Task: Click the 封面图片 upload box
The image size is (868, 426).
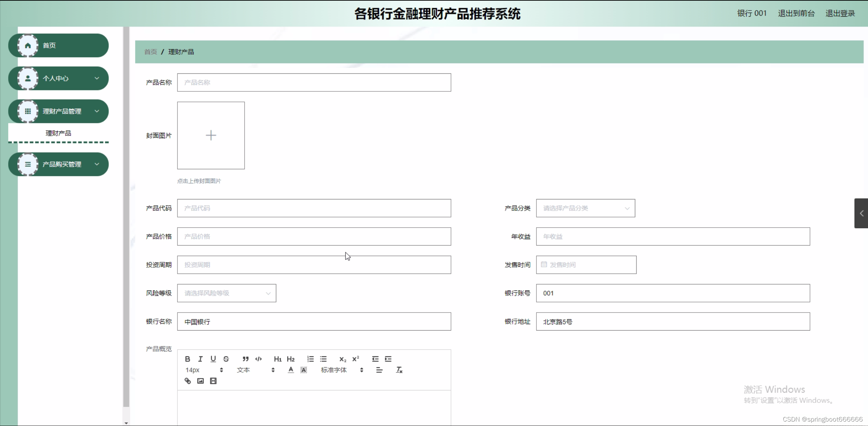Action: click(x=211, y=136)
